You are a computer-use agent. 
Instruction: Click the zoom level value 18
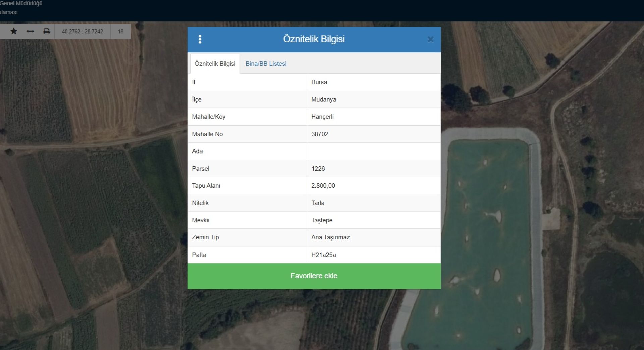(x=121, y=31)
